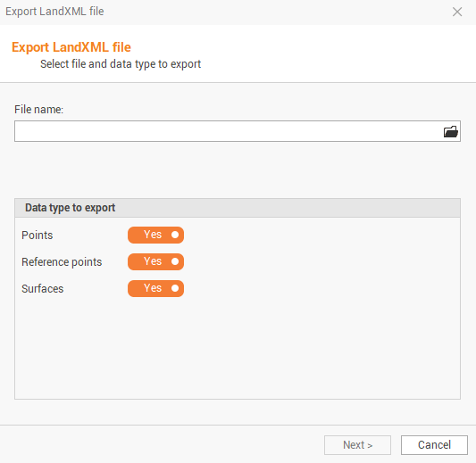Click the 'Select file and data type' subtitle
476x463 pixels.
pyautogui.click(x=121, y=64)
